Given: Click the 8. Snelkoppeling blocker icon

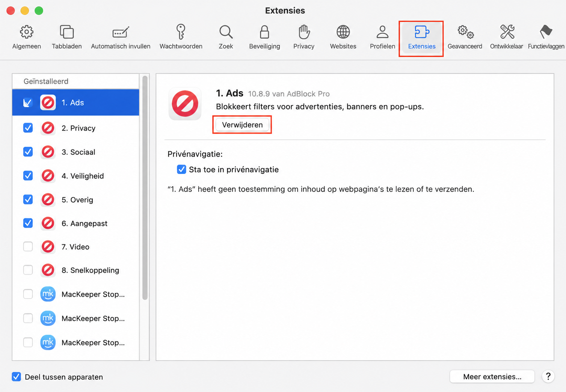Looking at the screenshot, I should pos(48,270).
